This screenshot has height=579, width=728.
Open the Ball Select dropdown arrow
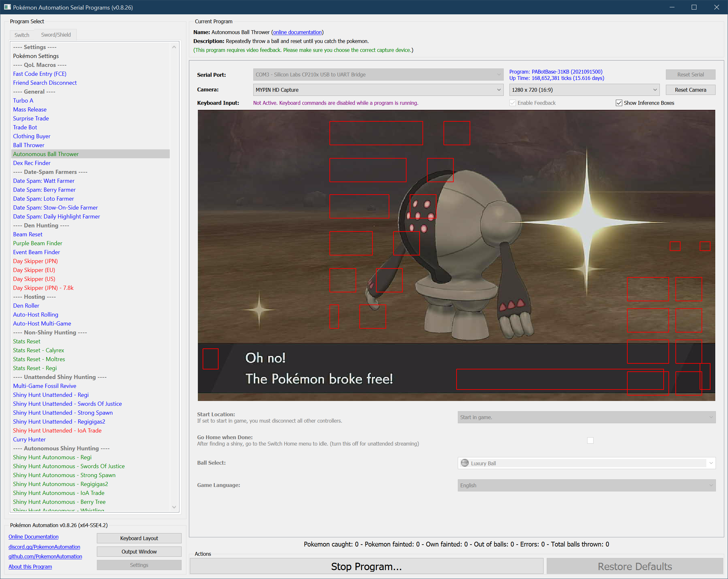(711, 463)
